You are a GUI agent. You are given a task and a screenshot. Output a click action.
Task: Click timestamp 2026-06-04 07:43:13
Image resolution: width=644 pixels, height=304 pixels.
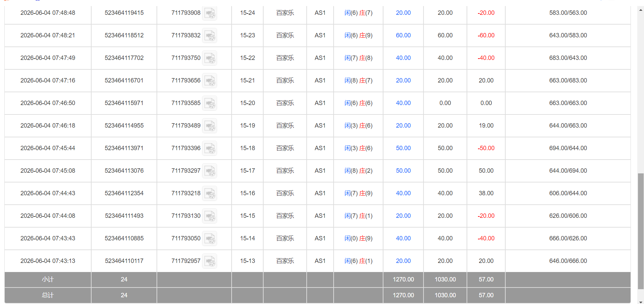[48, 261]
